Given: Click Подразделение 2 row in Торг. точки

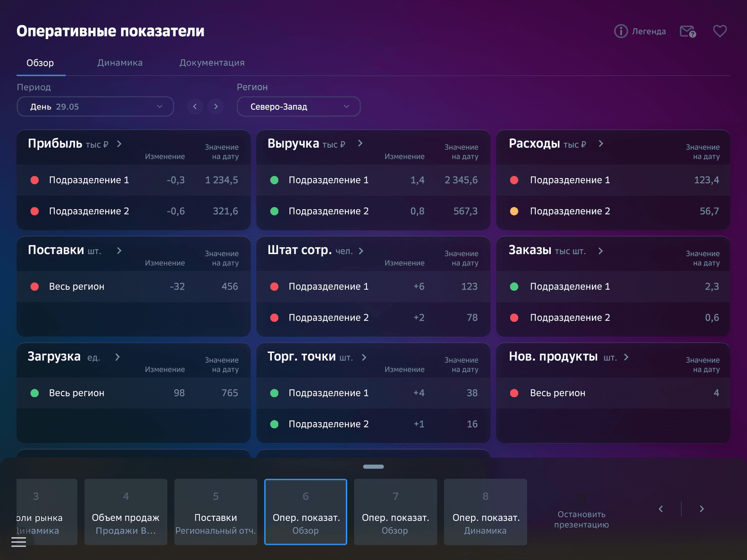Looking at the screenshot, I should [x=373, y=424].
